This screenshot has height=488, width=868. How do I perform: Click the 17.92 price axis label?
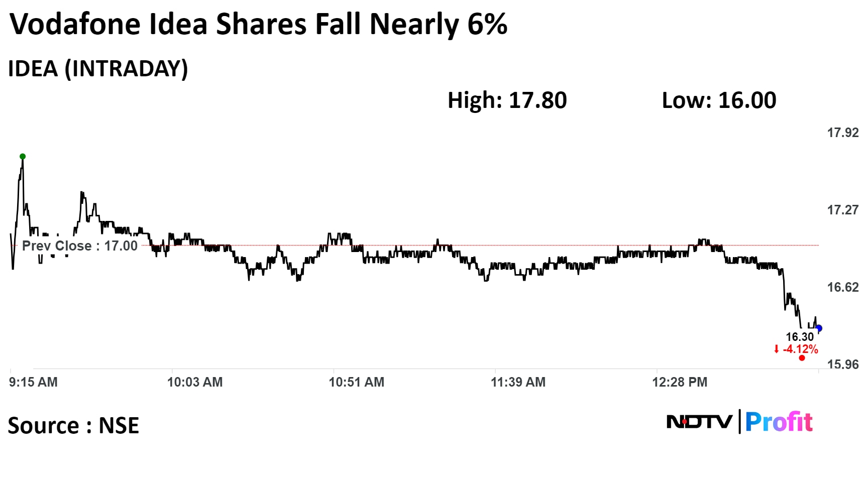pos(843,133)
